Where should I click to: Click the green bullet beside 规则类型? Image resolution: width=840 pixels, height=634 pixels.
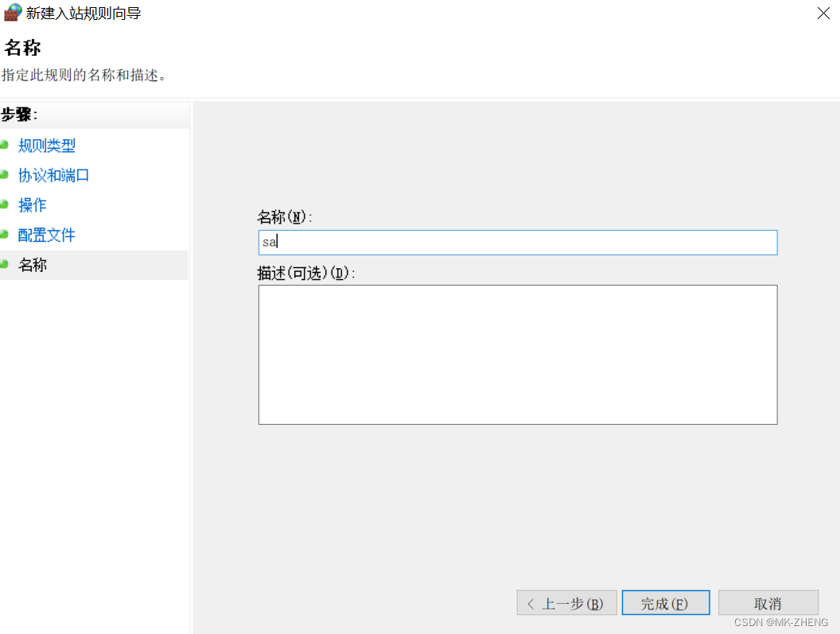pos(4,145)
